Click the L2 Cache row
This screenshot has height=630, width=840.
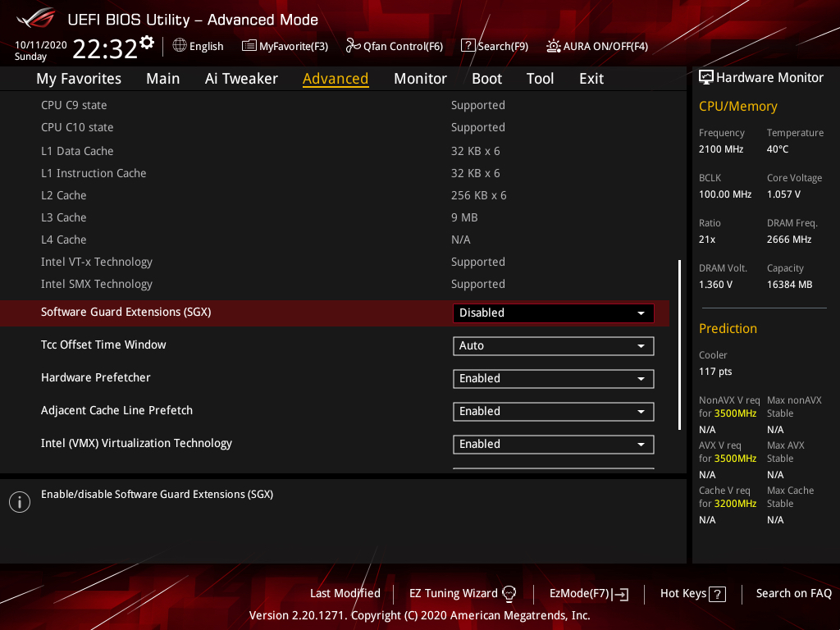coord(335,195)
